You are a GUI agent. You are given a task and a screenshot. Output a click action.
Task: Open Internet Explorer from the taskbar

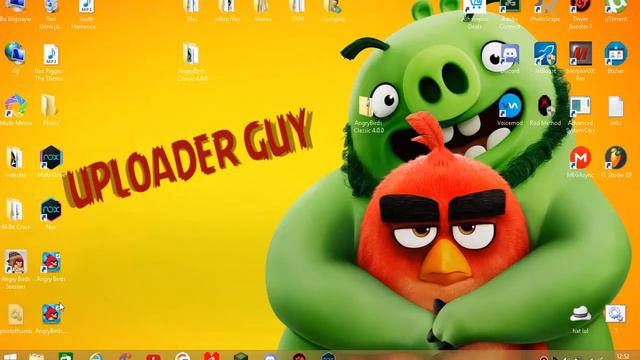96,357
